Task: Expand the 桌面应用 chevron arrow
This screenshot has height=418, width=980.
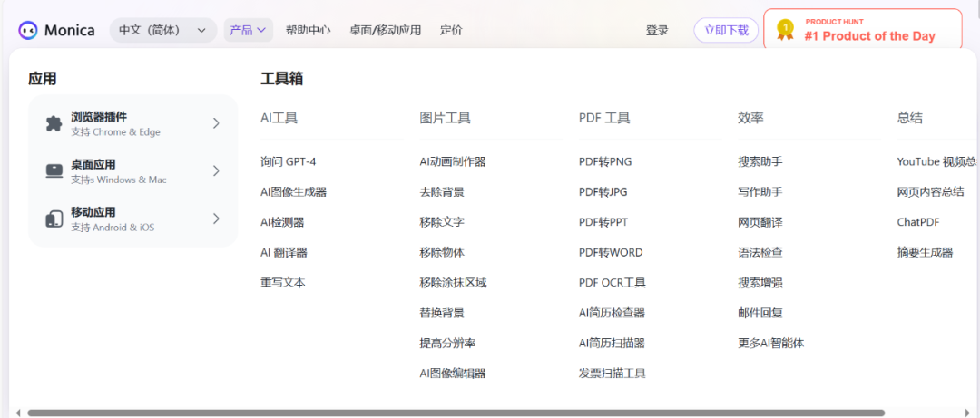Action: point(216,170)
